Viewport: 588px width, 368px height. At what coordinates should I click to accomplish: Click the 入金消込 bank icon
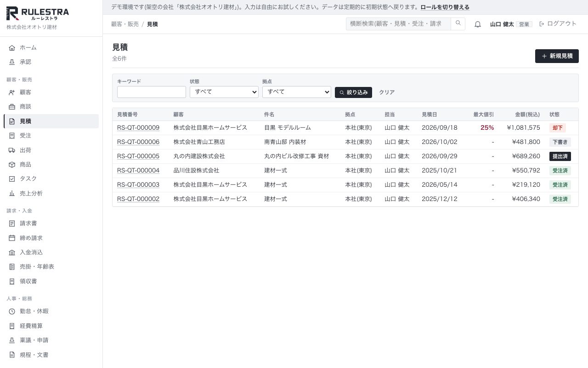click(12, 253)
